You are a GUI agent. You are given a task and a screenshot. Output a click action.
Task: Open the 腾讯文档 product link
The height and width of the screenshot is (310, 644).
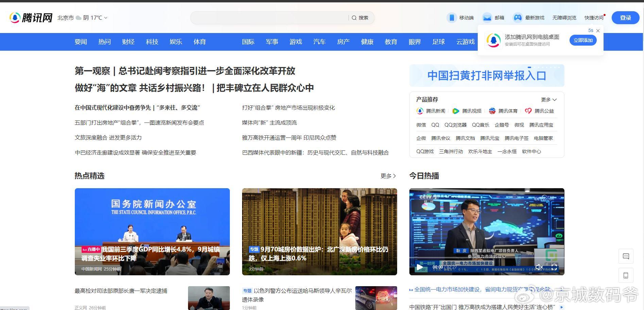[465, 138]
